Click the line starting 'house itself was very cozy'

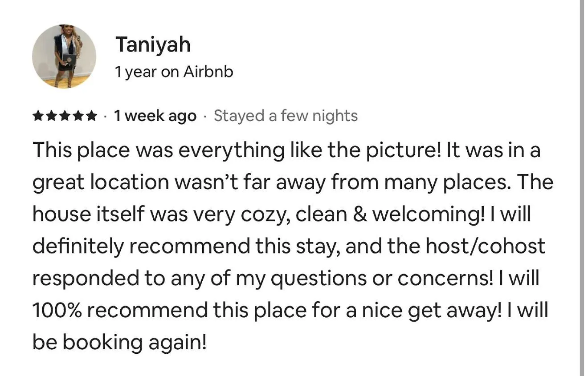282,214
